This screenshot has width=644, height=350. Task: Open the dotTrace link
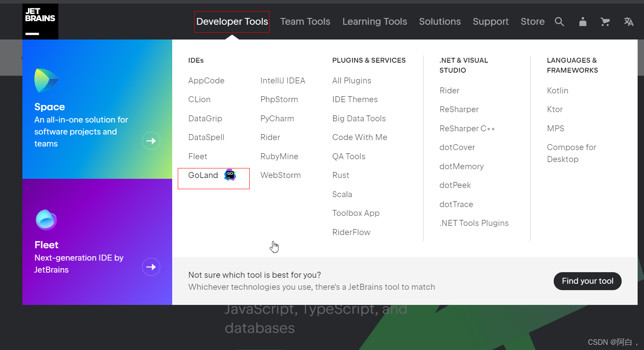[x=456, y=204]
